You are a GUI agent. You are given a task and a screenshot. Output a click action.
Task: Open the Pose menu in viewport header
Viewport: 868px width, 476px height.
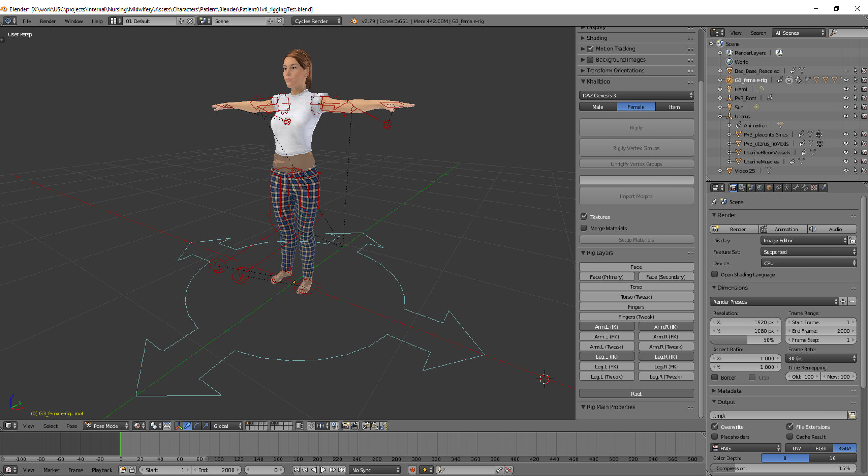point(71,426)
